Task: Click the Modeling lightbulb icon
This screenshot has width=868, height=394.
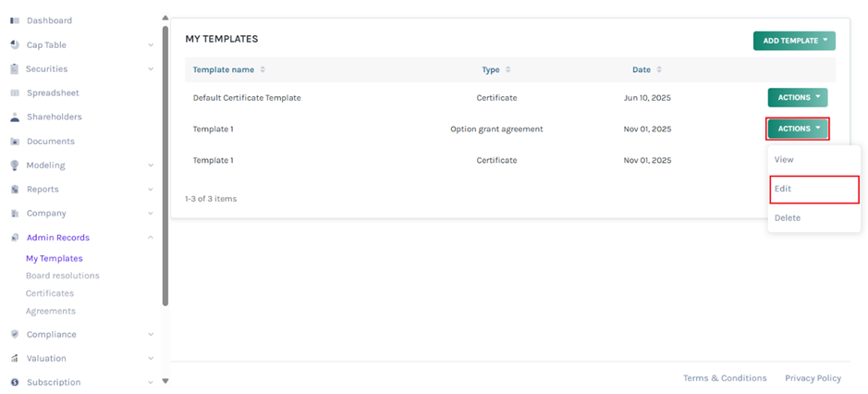Action: coord(15,166)
